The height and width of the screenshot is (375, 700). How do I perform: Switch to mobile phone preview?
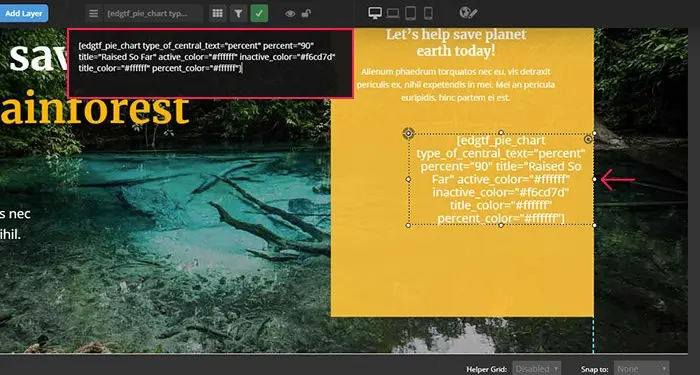point(428,13)
